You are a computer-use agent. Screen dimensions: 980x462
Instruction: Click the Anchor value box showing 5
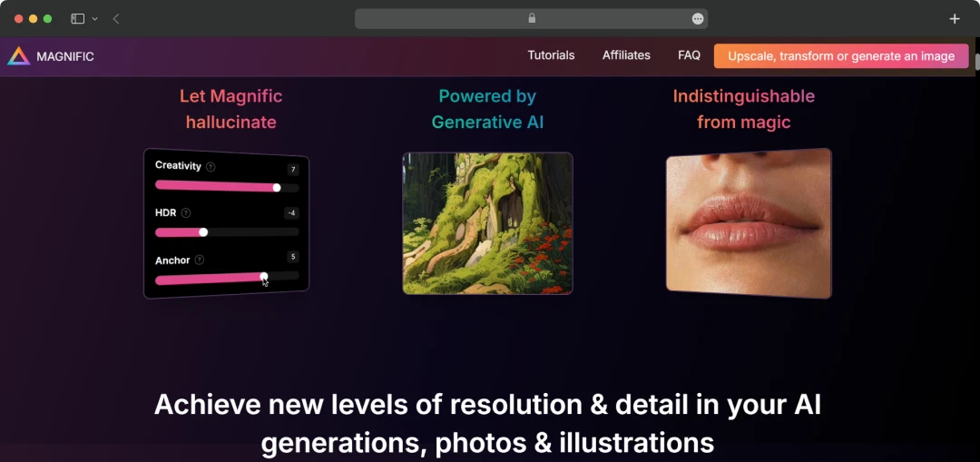click(292, 257)
